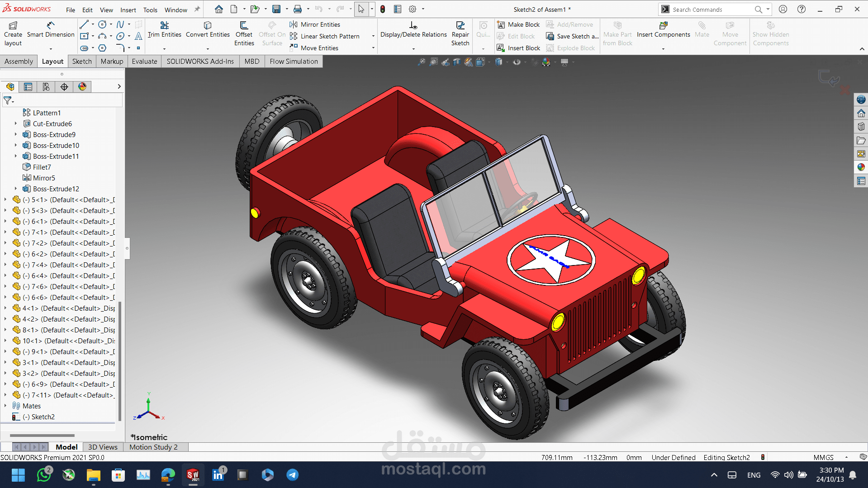
Task: Click the Zoom to Area icon
Action: [433, 62]
